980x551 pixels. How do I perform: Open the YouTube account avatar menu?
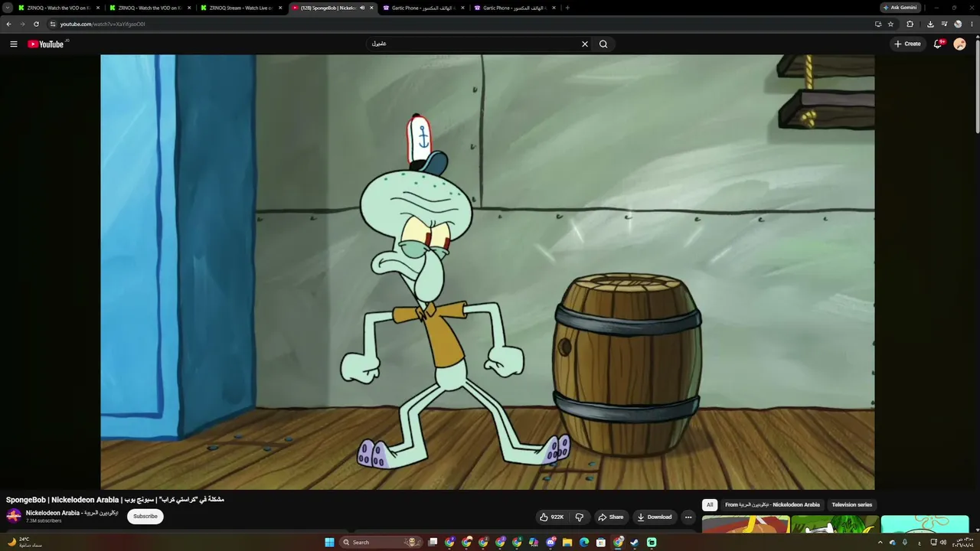(x=959, y=44)
